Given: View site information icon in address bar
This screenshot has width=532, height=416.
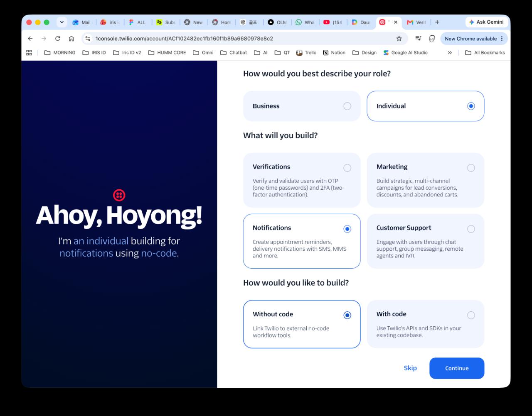Looking at the screenshot, I should coord(87,39).
